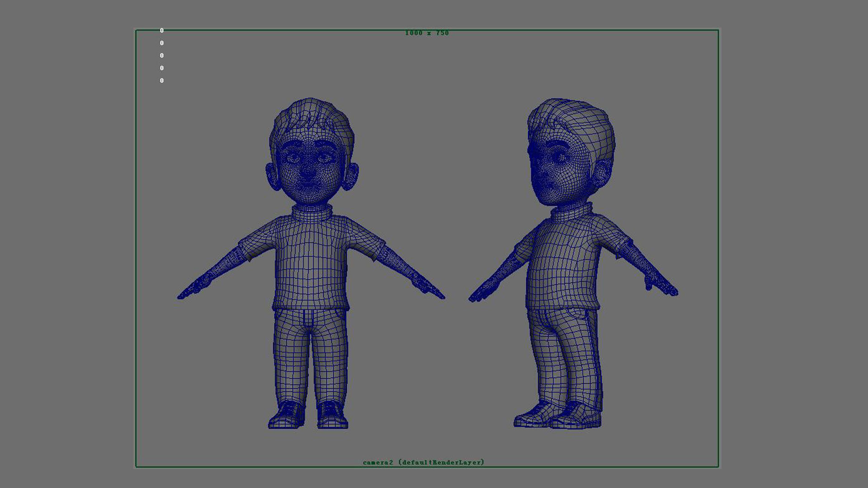The image size is (868, 488).
Task: Select the front-view character wireframe model
Action: tap(311, 263)
